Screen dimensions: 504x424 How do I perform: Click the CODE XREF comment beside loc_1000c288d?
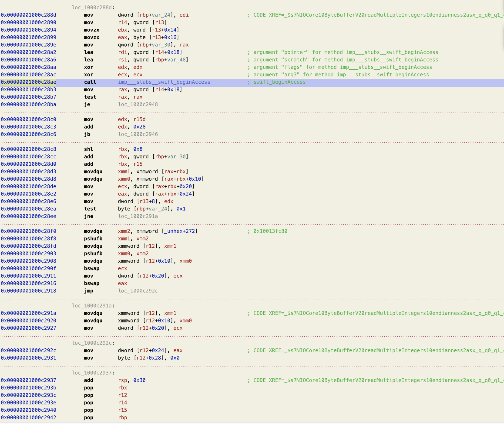(x=375, y=15)
